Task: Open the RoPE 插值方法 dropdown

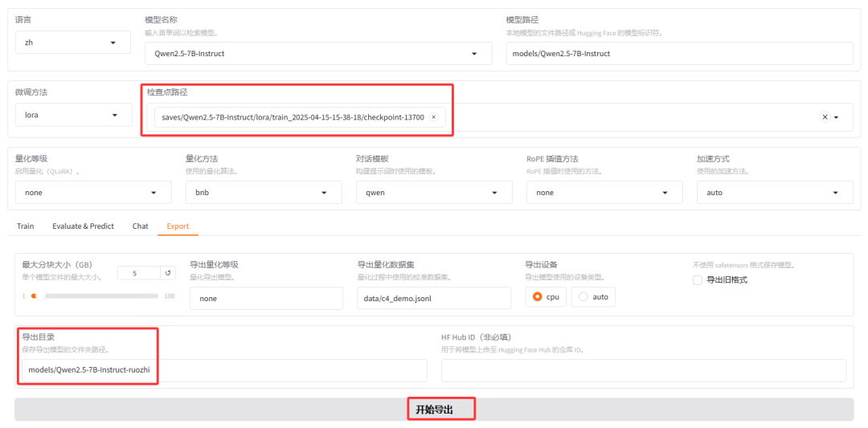Action: pos(604,193)
